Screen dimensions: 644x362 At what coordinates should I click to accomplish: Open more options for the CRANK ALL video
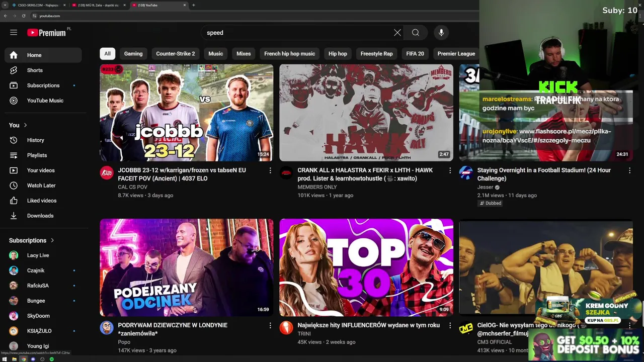click(450, 171)
